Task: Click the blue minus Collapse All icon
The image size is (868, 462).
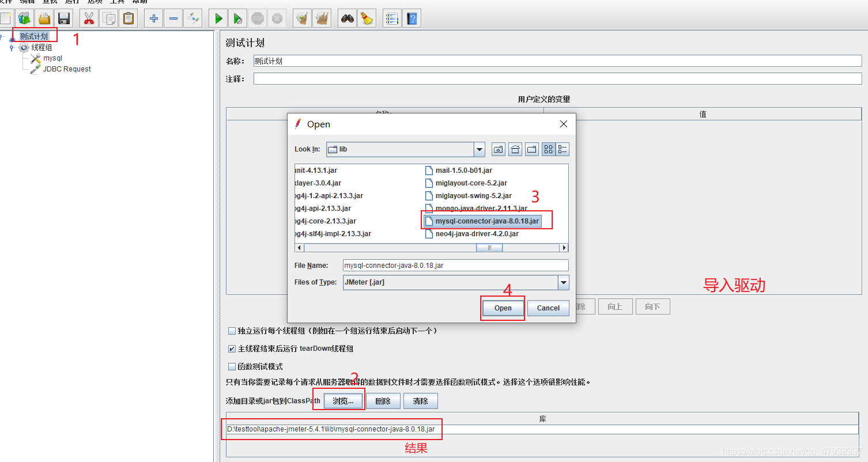Action: coord(173,18)
